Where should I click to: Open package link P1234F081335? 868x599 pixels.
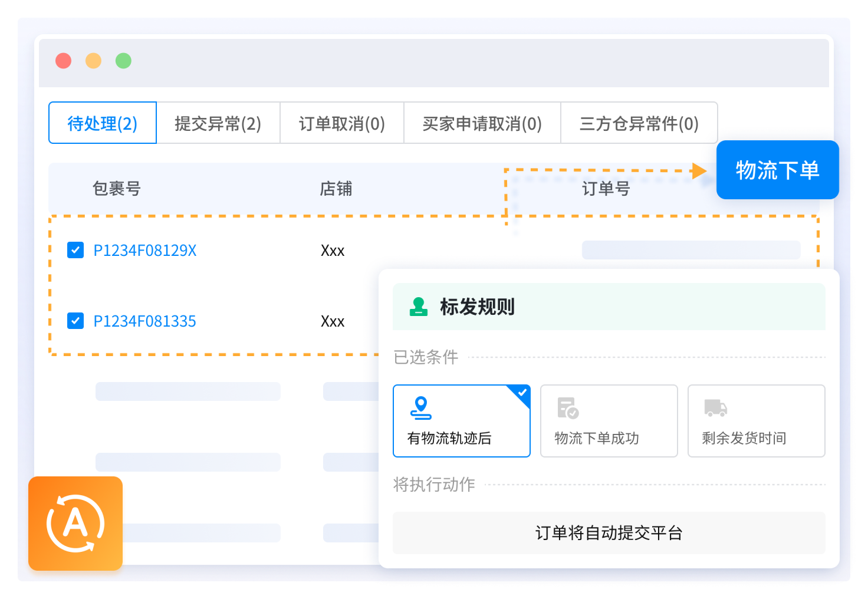145,321
